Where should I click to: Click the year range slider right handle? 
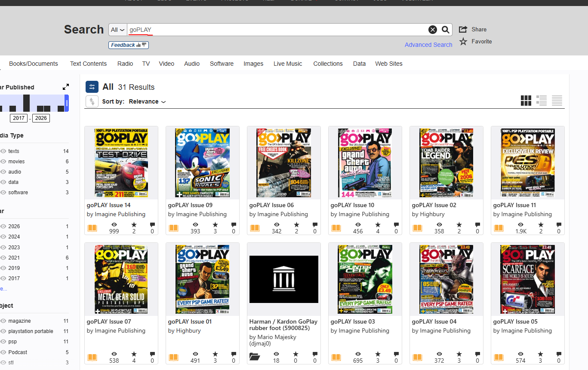click(x=67, y=103)
